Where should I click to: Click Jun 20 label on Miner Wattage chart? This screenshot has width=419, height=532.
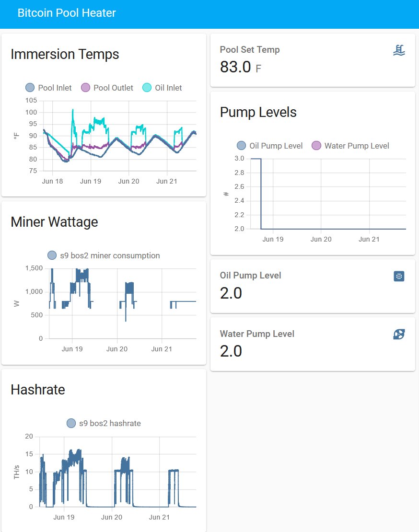coord(117,349)
